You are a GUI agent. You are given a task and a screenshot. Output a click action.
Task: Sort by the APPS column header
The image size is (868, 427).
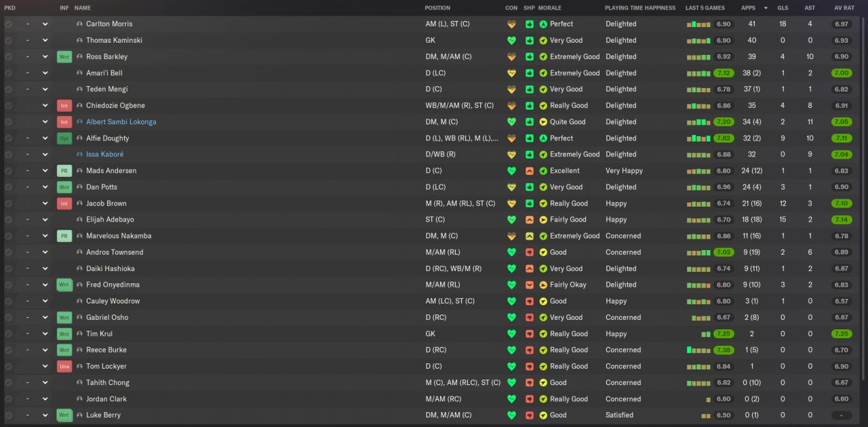pyautogui.click(x=749, y=8)
